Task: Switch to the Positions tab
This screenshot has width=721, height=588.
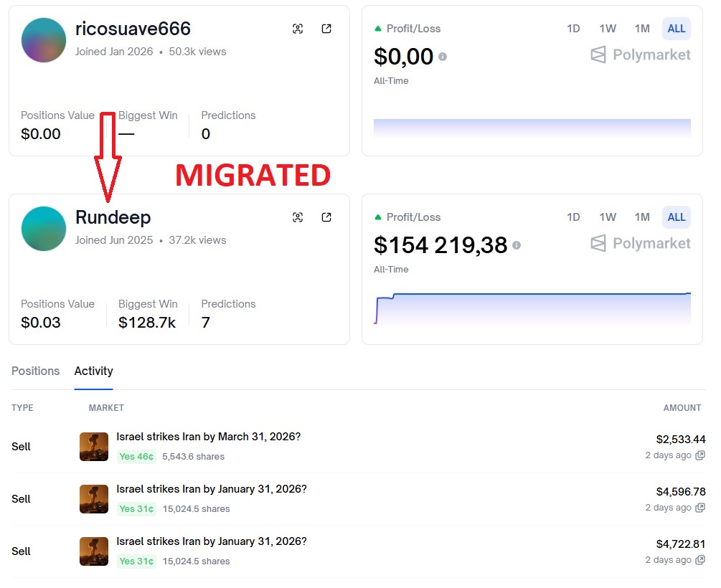Action: click(x=35, y=371)
